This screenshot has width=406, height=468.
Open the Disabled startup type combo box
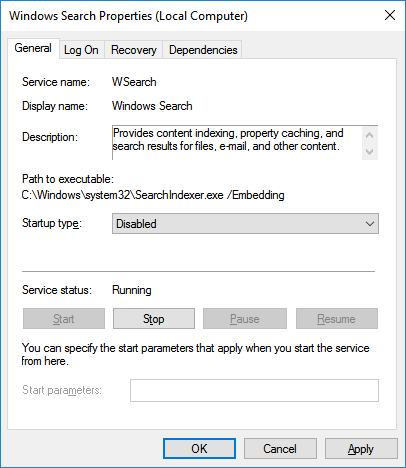(x=245, y=224)
